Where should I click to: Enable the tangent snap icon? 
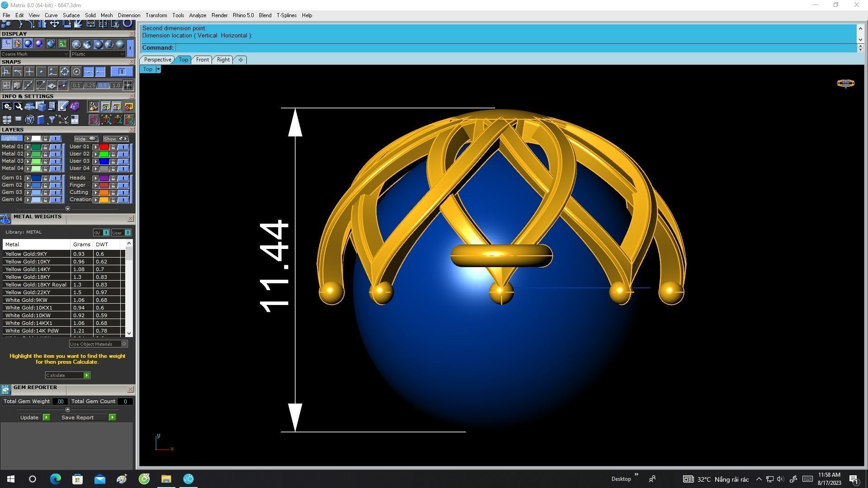point(18,72)
